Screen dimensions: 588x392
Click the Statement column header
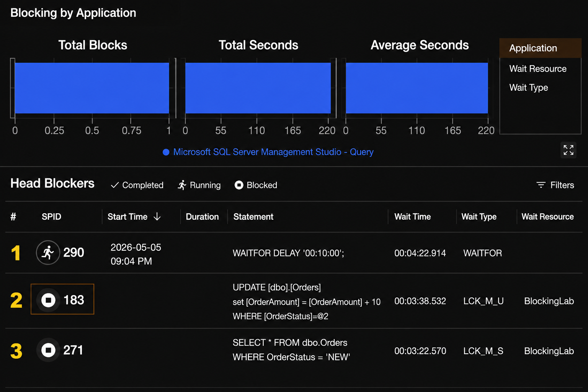click(x=253, y=217)
